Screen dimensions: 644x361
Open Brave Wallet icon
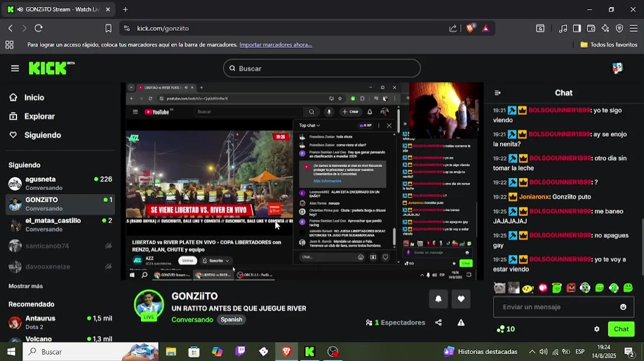(x=591, y=28)
